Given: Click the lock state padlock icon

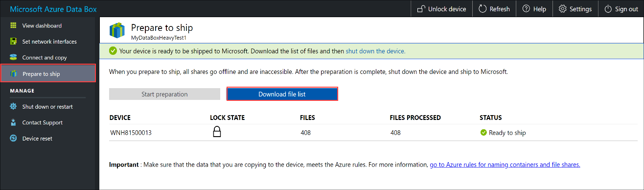Looking at the screenshot, I should [x=217, y=132].
